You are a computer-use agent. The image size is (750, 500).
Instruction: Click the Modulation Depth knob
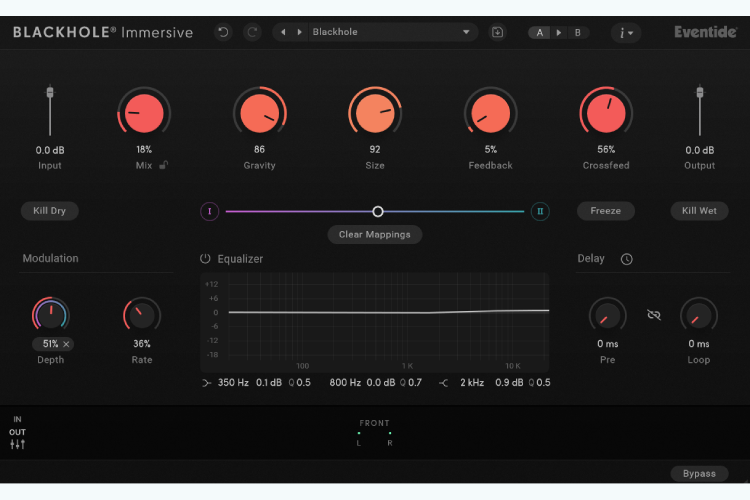tap(51, 315)
